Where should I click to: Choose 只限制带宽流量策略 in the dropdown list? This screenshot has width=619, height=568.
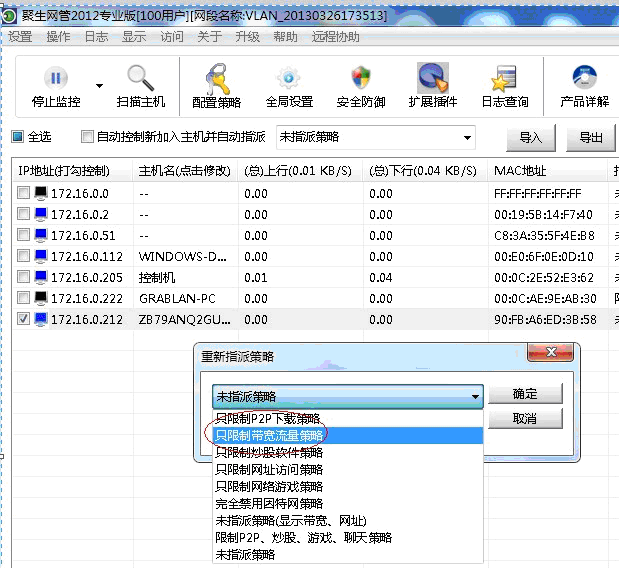tap(270, 435)
